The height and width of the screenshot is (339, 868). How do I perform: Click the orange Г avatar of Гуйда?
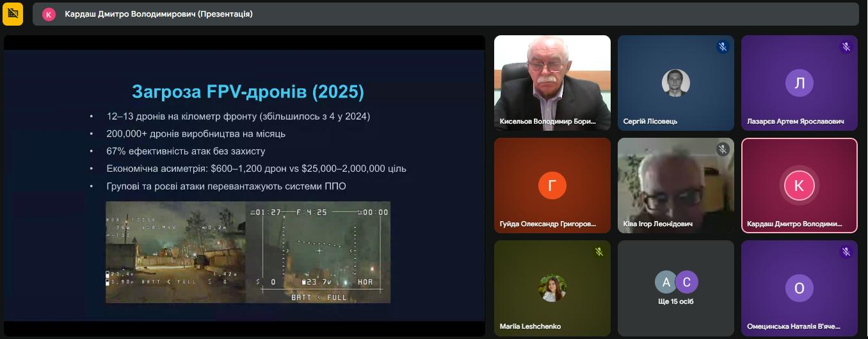tap(552, 186)
